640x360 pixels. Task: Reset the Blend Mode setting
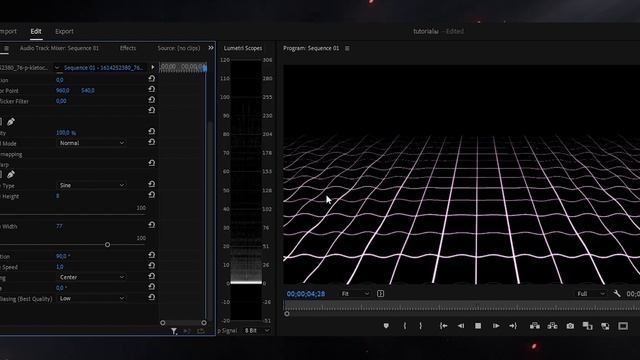pos(151,142)
